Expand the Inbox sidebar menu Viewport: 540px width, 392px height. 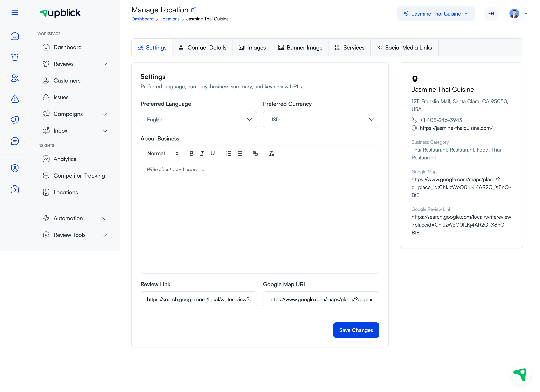click(x=75, y=131)
